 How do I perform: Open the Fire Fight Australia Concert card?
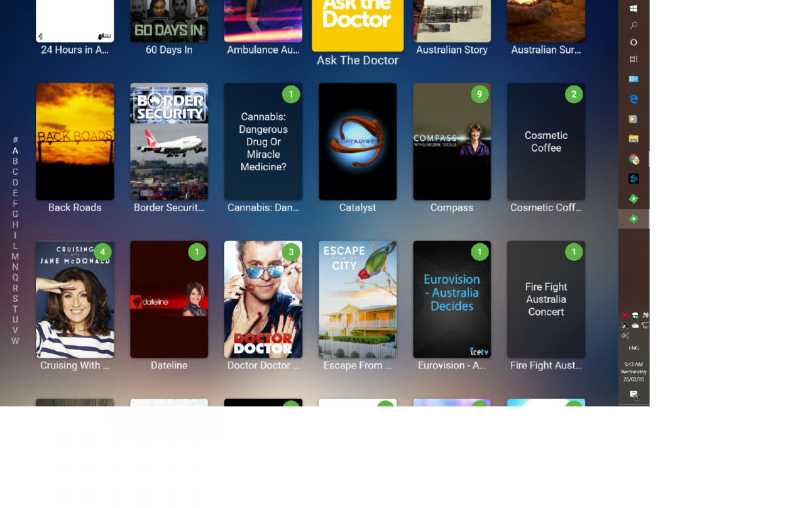point(546,299)
